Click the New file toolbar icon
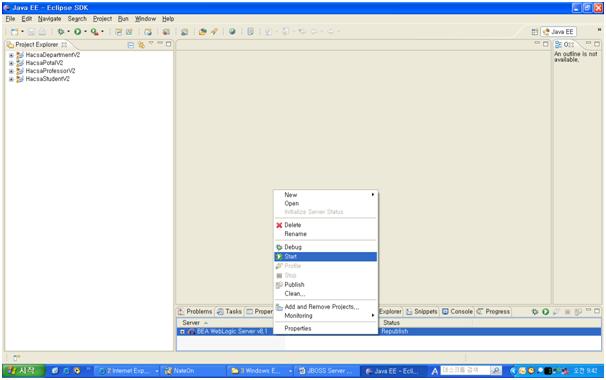The image size is (606, 380). pyautogui.click(x=14, y=32)
